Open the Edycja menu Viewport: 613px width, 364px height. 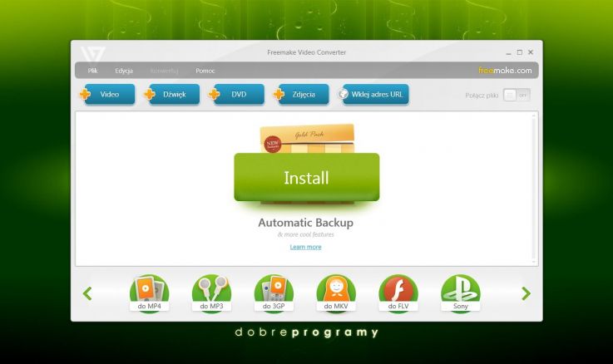124,71
